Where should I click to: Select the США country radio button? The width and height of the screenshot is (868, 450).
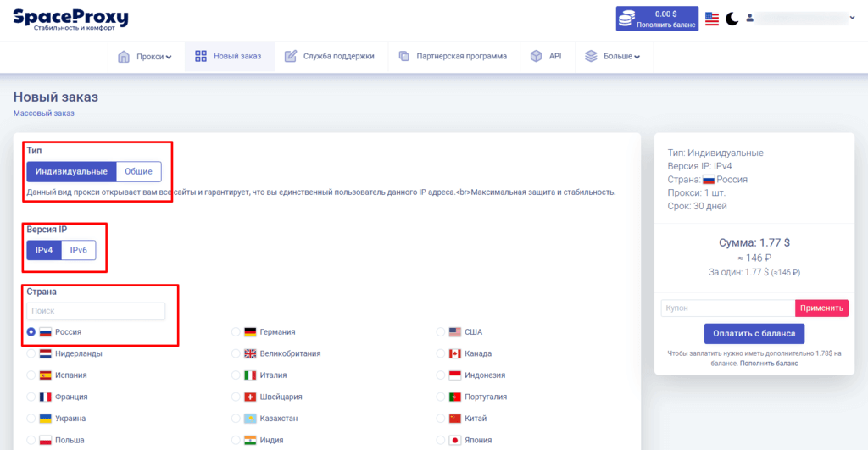[441, 332]
